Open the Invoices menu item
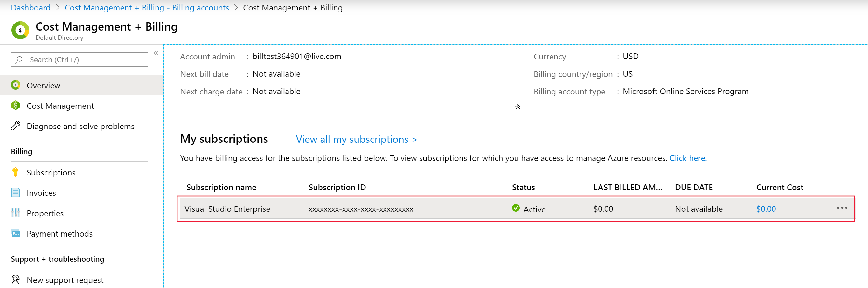Viewport: 868px width, 288px height. coord(41,193)
